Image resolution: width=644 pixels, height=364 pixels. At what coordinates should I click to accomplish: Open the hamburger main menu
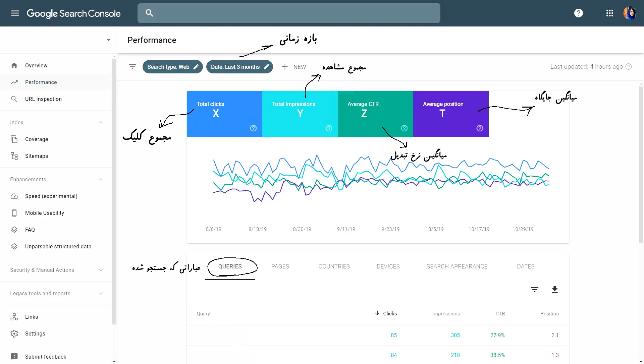pyautogui.click(x=15, y=13)
